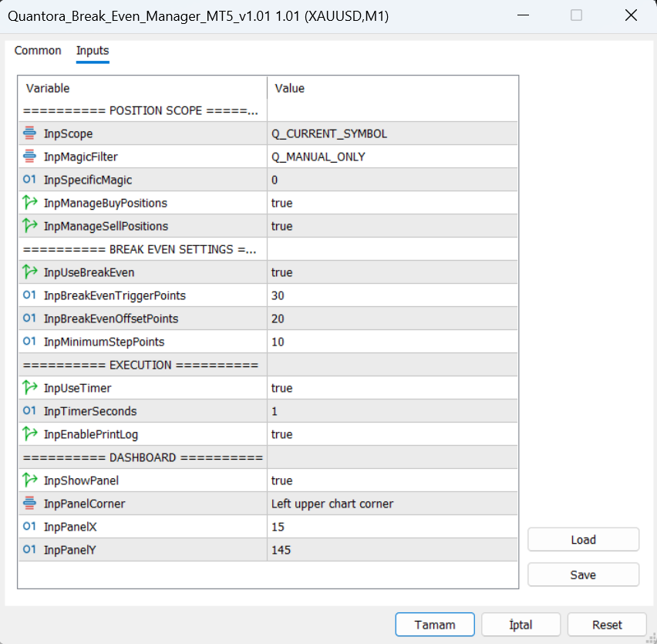Click the integer icon beside InpMinimumStepPoints
Image resolution: width=657 pixels, height=644 pixels.
29,342
